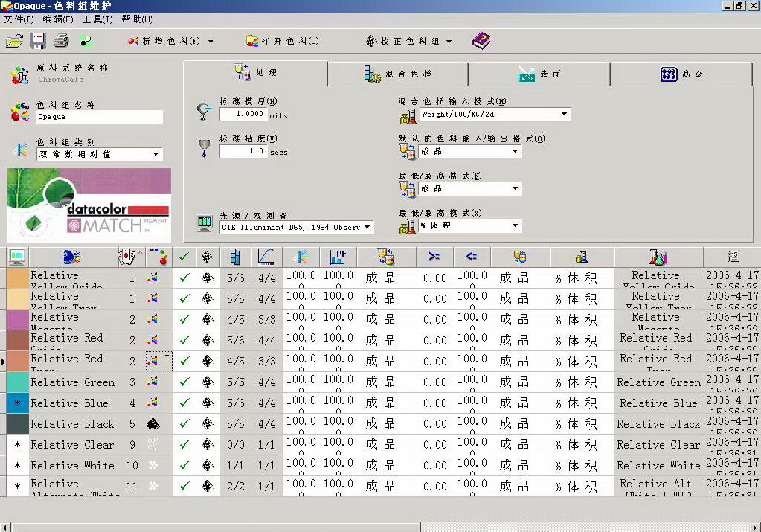Open the 编辑(E) menu
Viewport: 761px width, 532px height.
point(58,19)
